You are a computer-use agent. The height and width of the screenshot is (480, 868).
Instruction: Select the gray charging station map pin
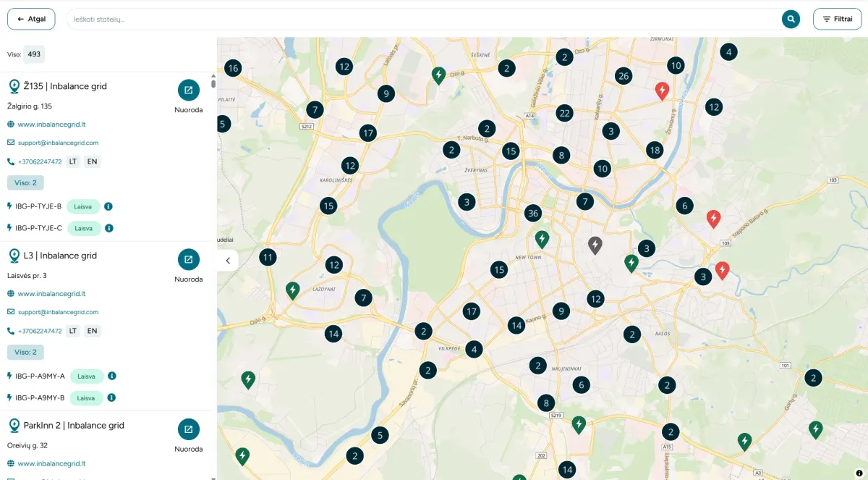click(595, 245)
